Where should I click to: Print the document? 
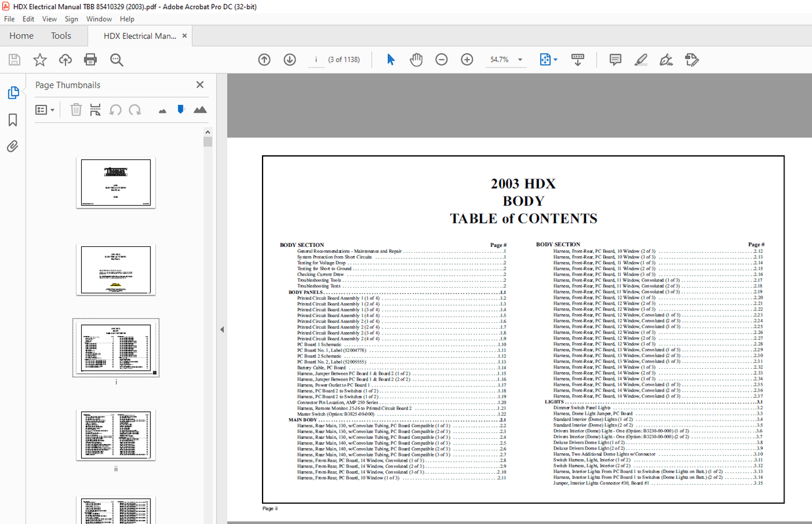tap(90, 59)
